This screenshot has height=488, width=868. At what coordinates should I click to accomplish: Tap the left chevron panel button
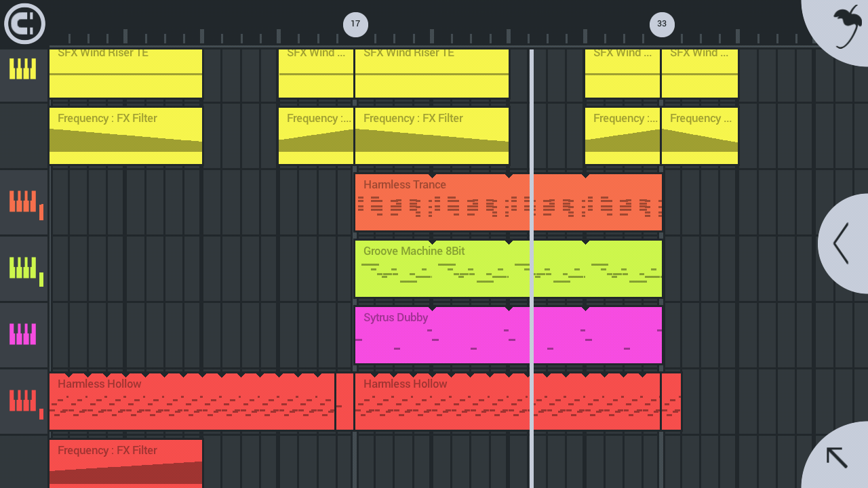(842, 243)
